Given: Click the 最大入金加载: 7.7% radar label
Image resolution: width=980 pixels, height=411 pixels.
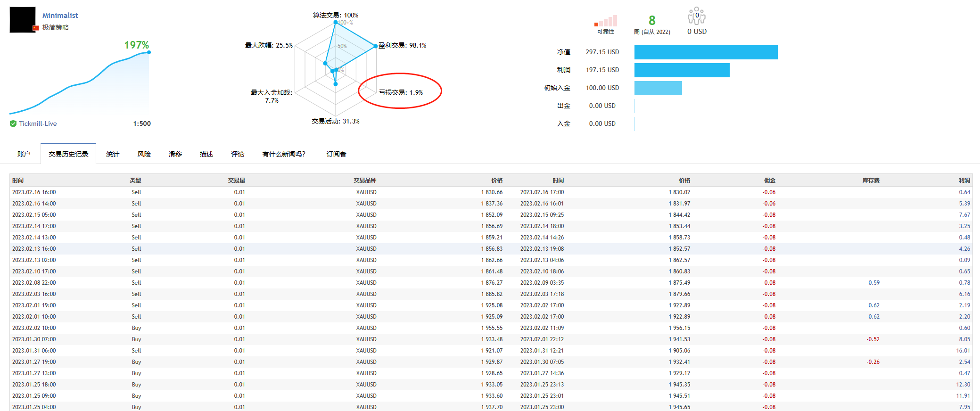Looking at the screenshot, I should pyautogui.click(x=272, y=96).
